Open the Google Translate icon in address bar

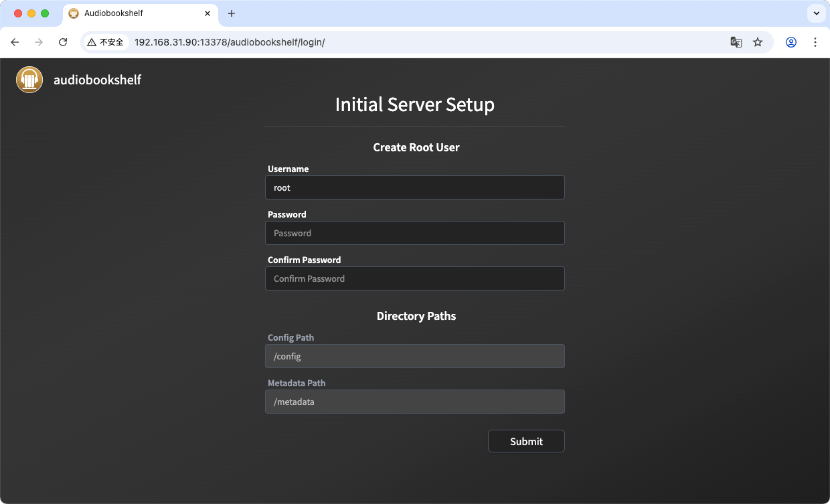[x=736, y=42]
